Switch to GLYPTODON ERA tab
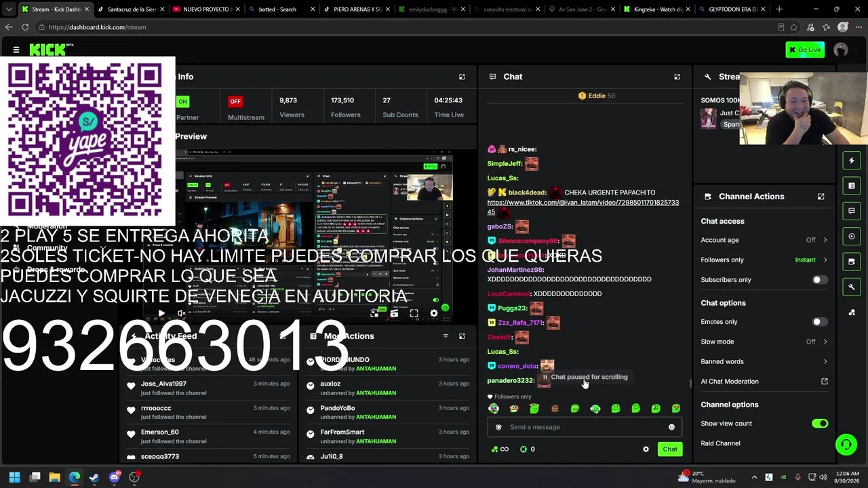This screenshot has width=868, height=488. click(732, 9)
